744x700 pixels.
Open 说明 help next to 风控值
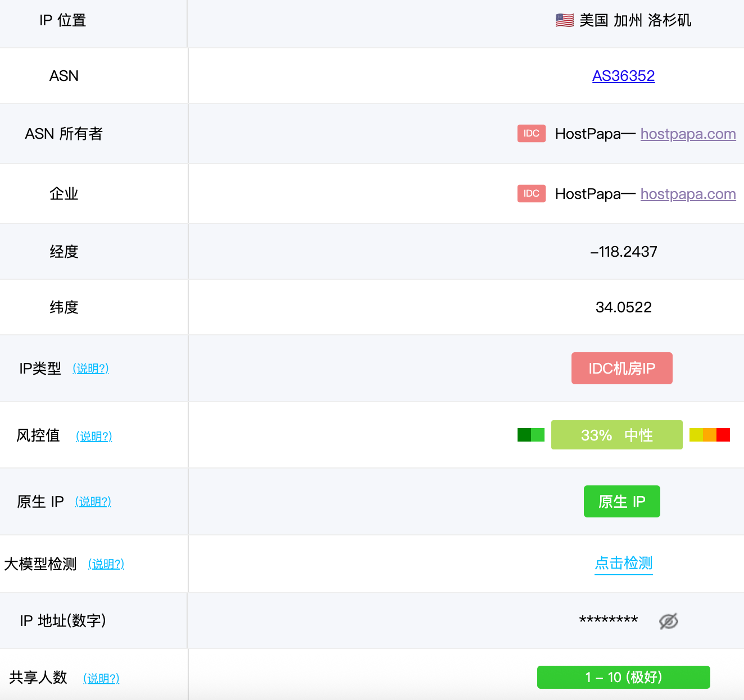pos(94,437)
